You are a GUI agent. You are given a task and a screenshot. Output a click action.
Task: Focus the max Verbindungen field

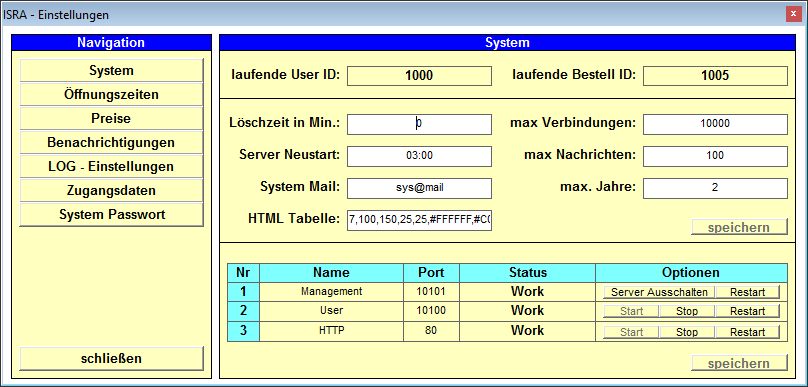715,124
